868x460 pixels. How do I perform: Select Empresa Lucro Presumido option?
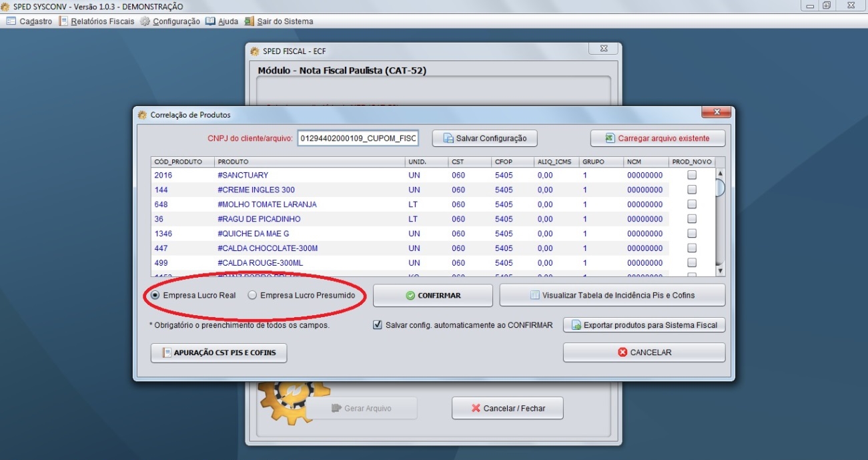click(252, 295)
